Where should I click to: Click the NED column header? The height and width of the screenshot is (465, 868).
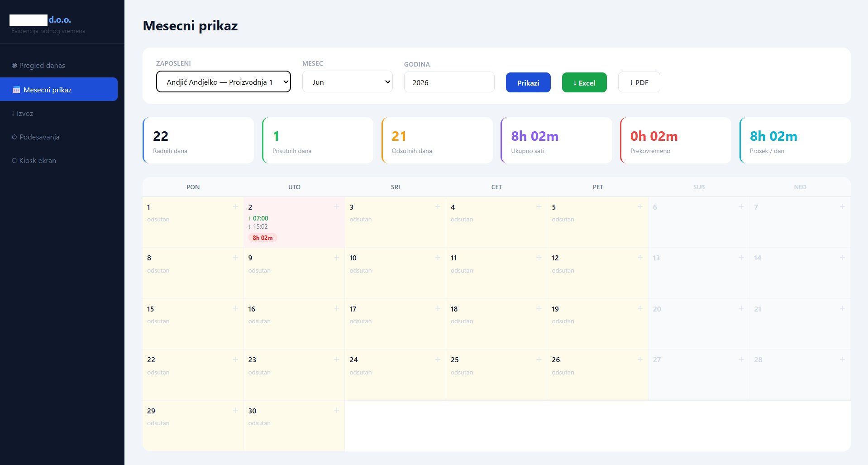click(x=800, y=187)
